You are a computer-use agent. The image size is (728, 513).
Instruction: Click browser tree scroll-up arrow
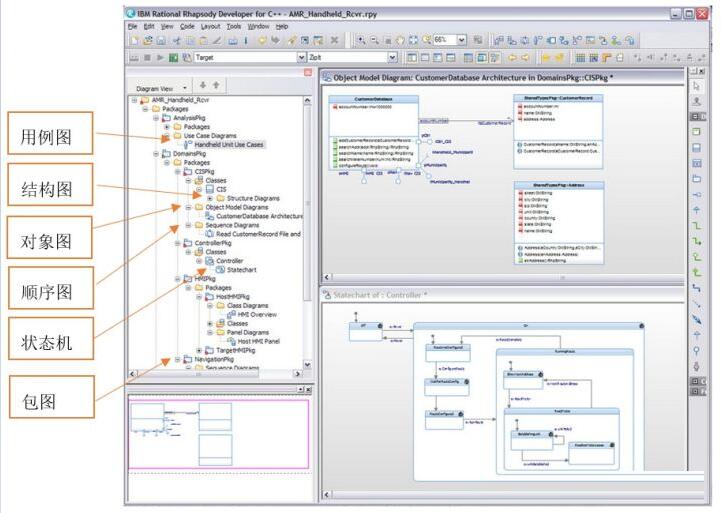307,100
